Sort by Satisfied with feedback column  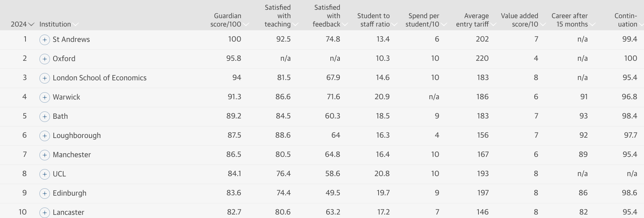[x=330, y=16]
